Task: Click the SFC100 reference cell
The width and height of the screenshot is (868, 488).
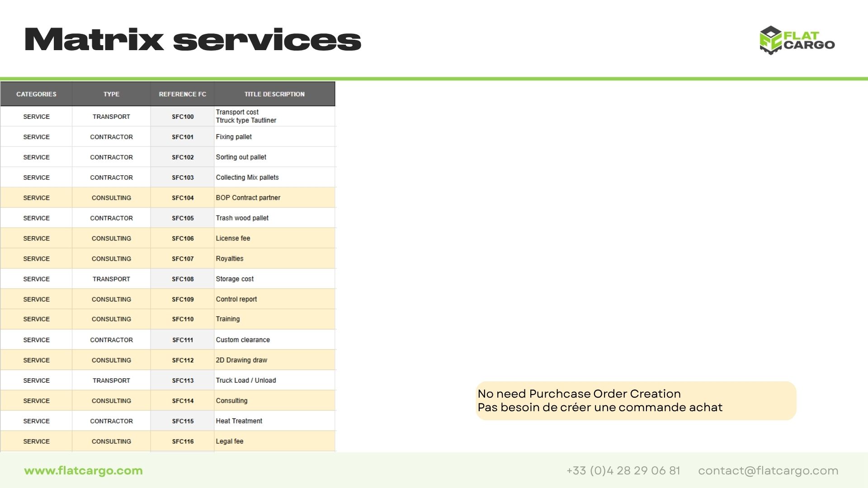Action: (183, 117)
